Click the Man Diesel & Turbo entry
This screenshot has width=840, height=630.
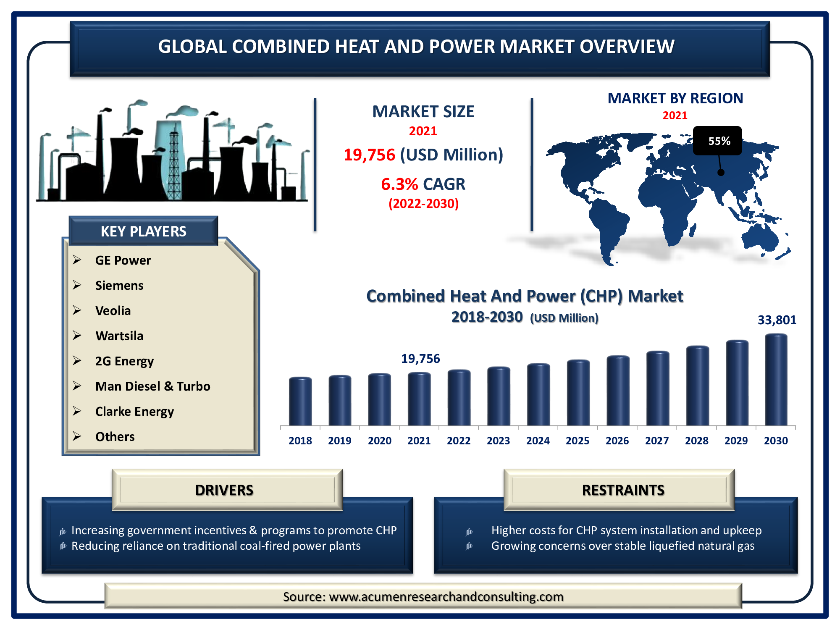click(x=152, y=386)
